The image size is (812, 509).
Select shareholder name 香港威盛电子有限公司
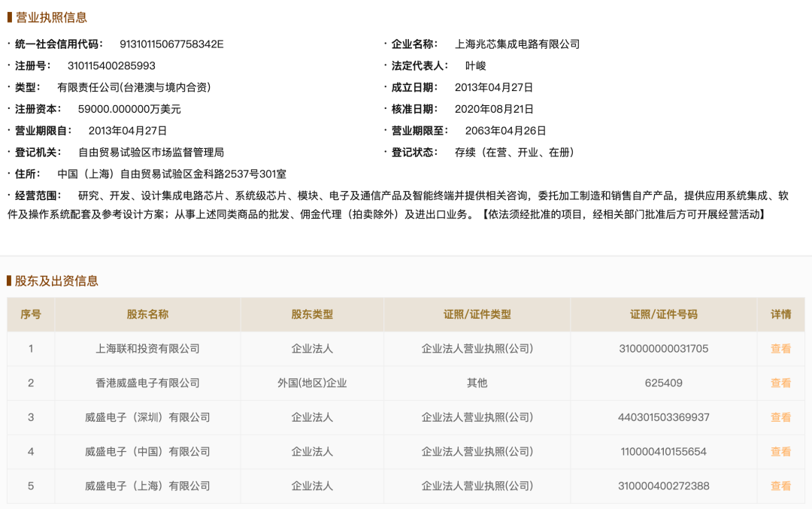pyautogui.click(x=147, y=383)
